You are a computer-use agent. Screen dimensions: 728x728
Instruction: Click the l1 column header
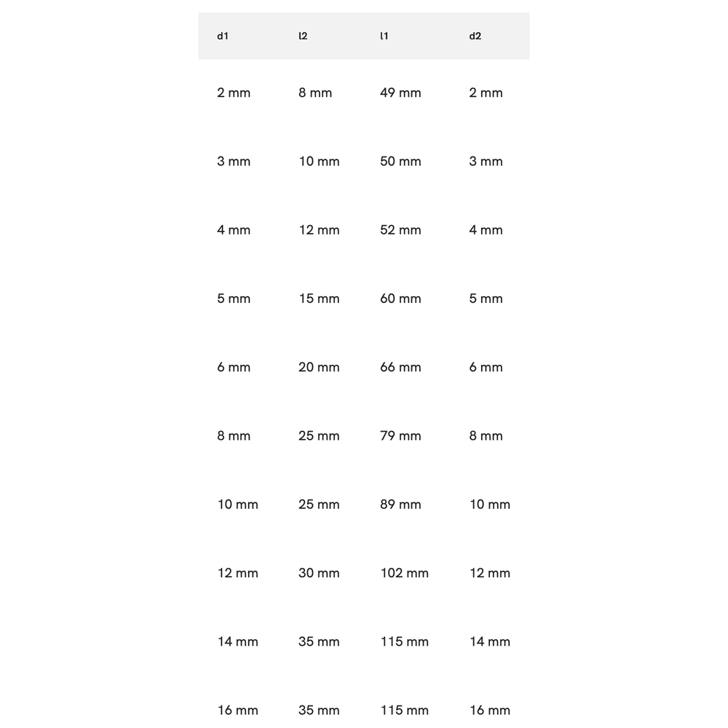point(384,36)
